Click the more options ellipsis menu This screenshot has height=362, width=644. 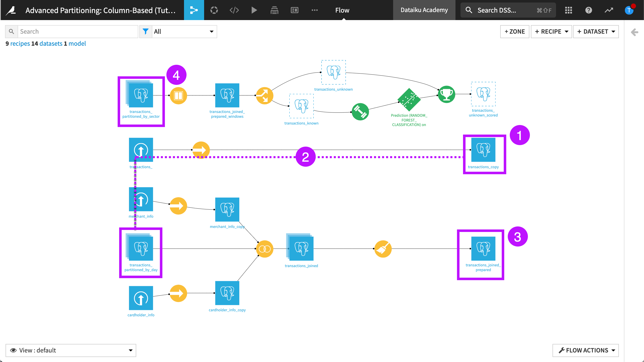pos(314,10)
